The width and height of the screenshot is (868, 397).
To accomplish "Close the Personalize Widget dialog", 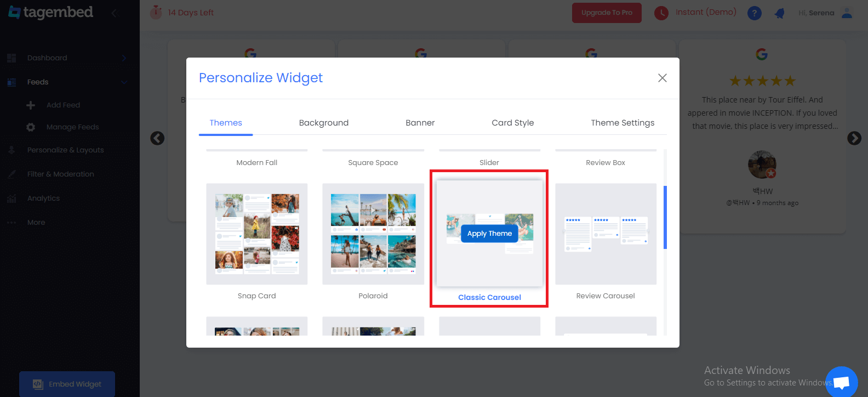I will pyautogui.click(x=663, y=78).
